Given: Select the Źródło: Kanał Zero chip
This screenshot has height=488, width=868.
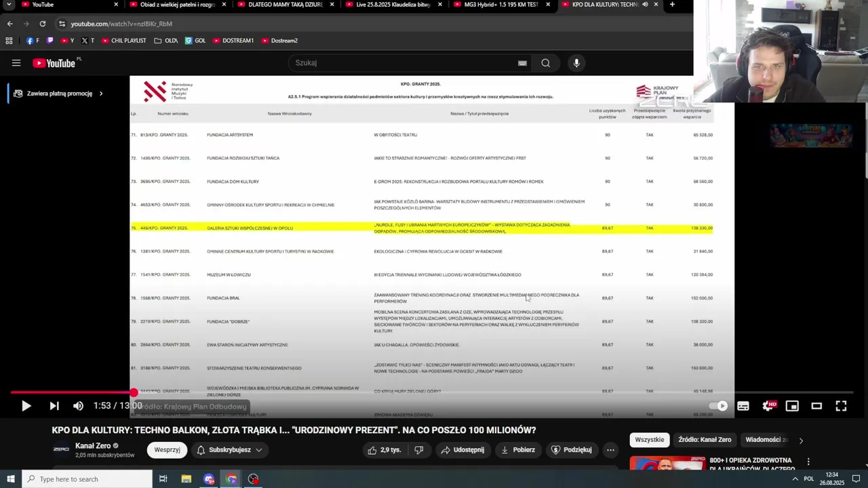Looking at the screenshot, I should pyautogui.click(x=705, y=440).
